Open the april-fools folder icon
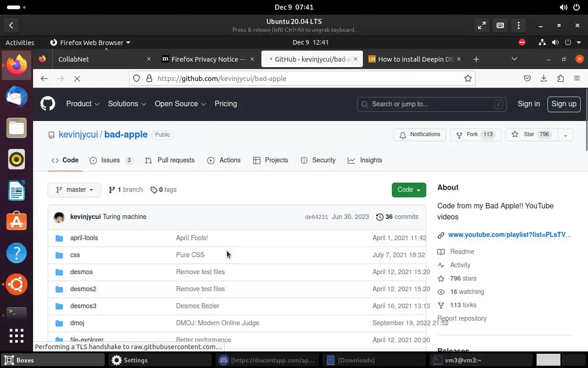The image size is (588, 368). click(59, 238)
